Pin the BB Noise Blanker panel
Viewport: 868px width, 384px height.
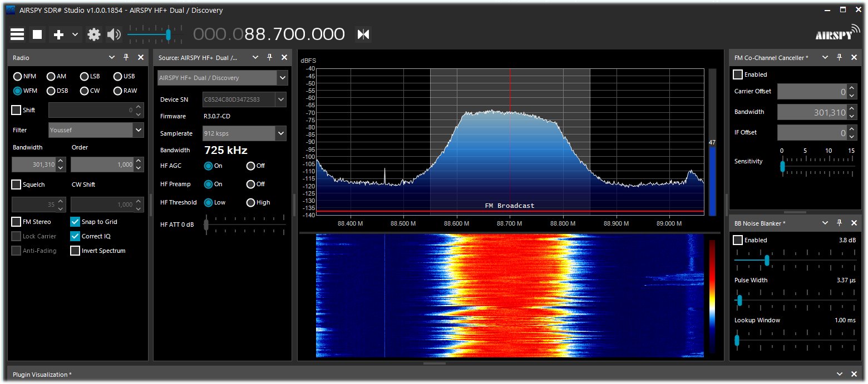tap(840, 223)
